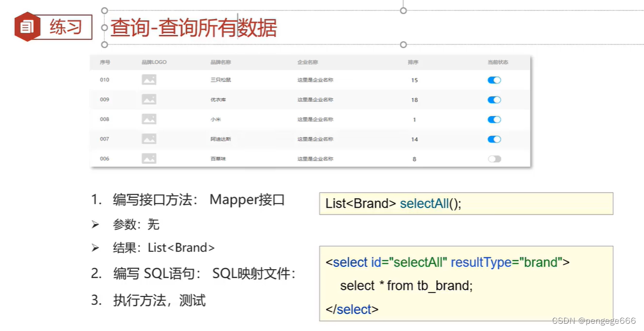
Task: Click sort value 18 for 优衣库
Action: [x=414, y=100]
